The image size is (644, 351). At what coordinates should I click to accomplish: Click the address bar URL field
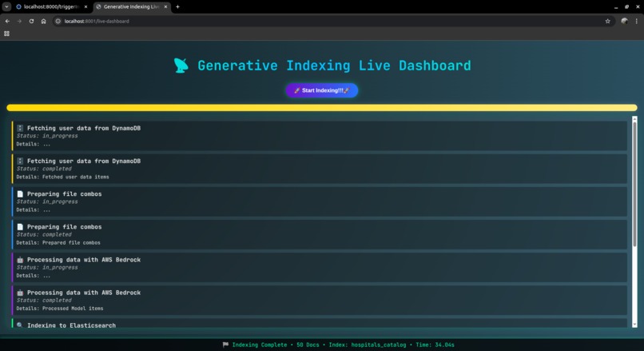click(332, 21)
